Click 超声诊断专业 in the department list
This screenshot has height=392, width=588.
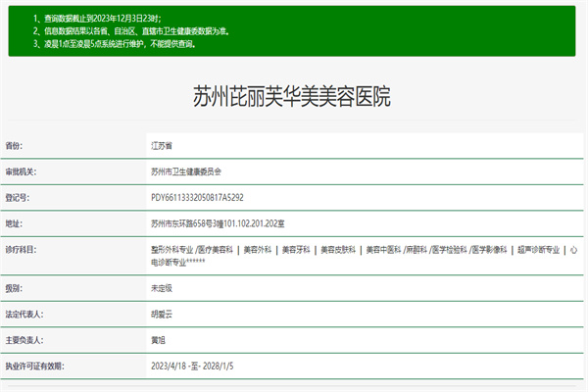coord(538,250)
